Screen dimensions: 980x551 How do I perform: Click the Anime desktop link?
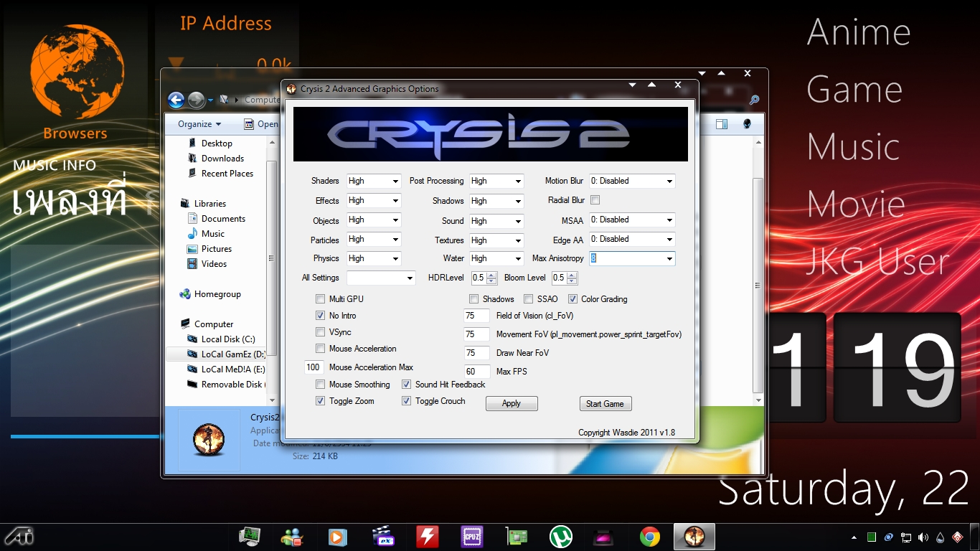[x=859, y=32]
